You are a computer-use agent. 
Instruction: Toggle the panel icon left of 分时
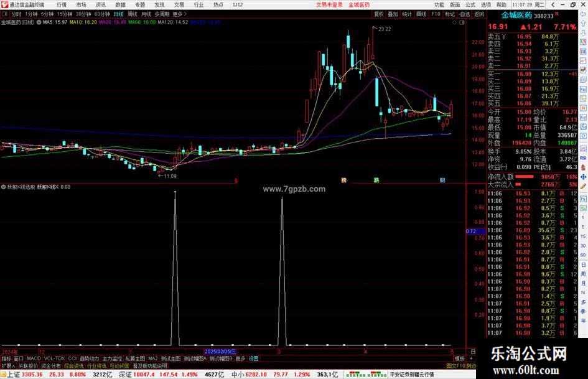tap(5, 14)
